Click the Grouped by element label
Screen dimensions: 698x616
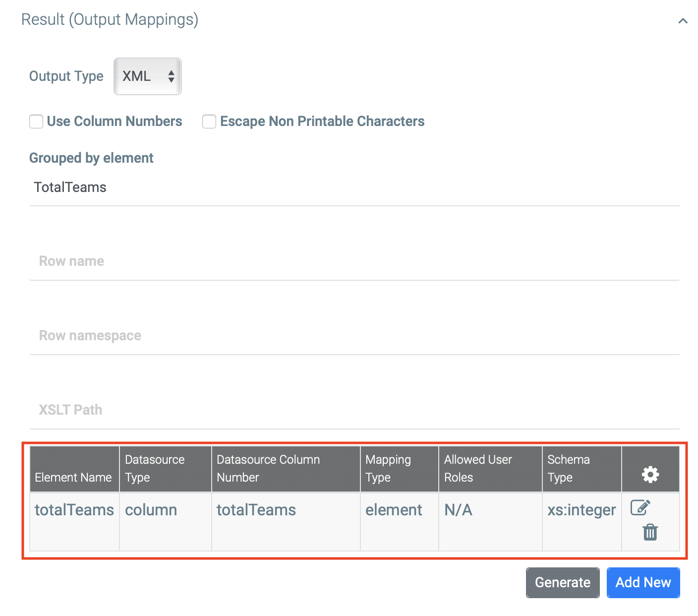click(x=92, y=158)
